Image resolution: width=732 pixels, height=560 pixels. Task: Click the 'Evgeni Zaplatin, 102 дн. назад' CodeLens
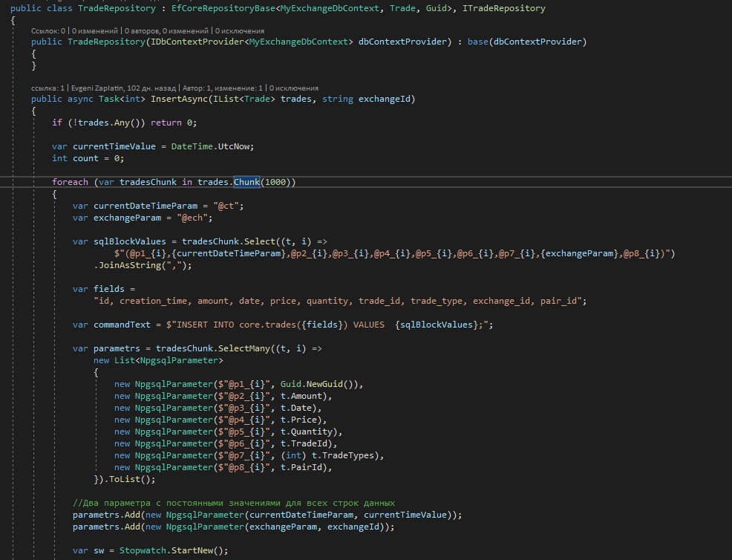pos(124,88)
